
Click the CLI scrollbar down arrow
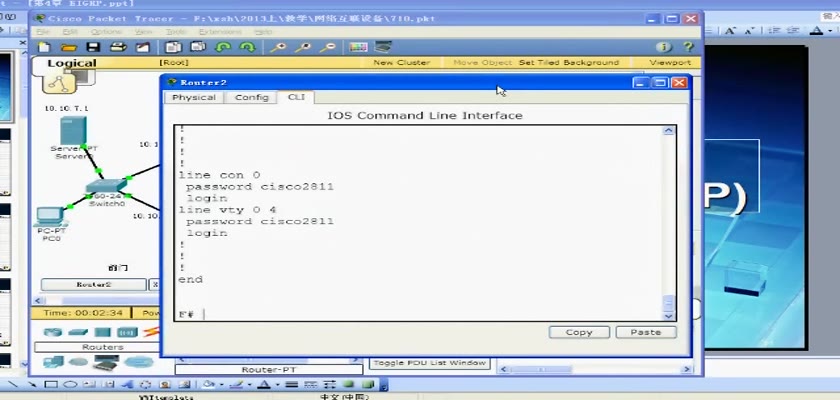click(668, 315)
